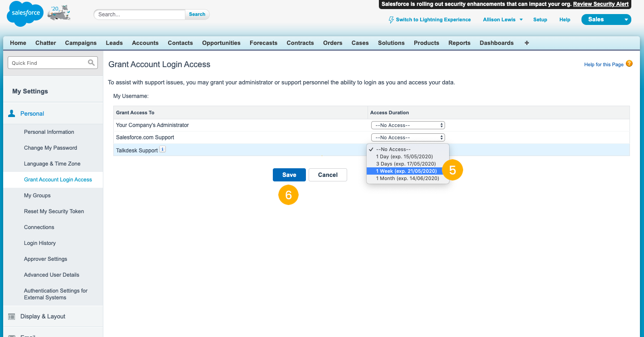The height and width of the screenshot is (337, 644).
Task: Open the Contracts tab
Action: 300,43
